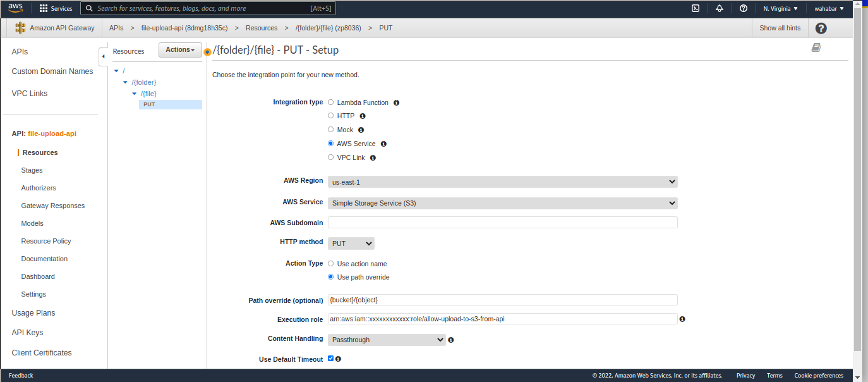Collapse the /{folder} tree node
868x382 pixels.
coord(125,82)
